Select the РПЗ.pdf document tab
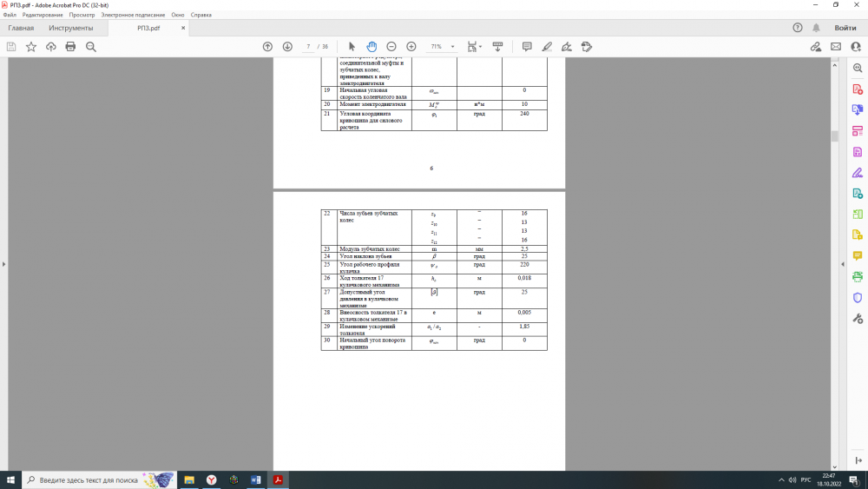The width and height of the screenshot is (868, 489). point(148,28)
